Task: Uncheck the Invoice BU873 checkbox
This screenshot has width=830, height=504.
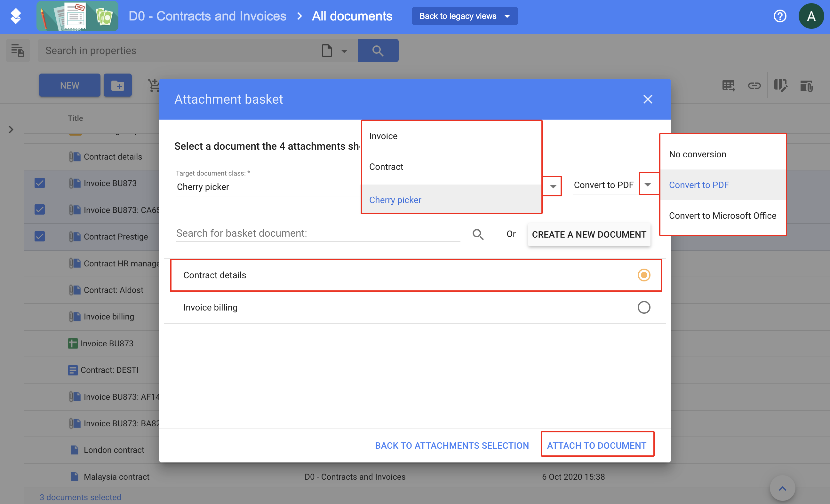Action: click(39, 183)
